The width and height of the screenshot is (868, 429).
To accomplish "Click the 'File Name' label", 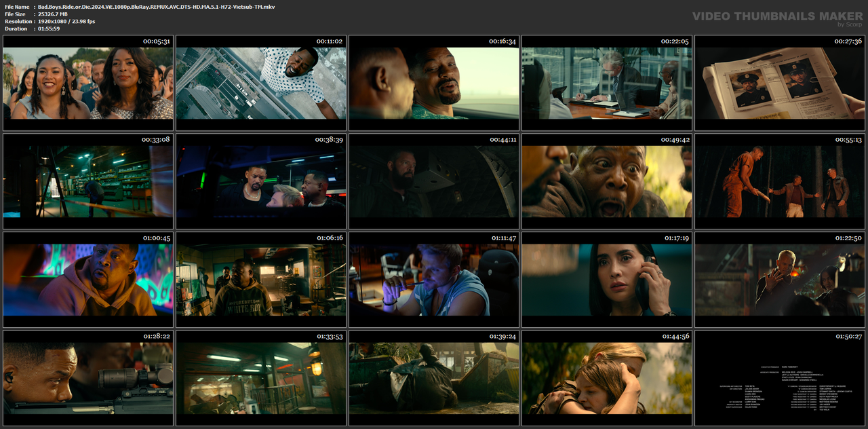I will [x=17, y=7].
